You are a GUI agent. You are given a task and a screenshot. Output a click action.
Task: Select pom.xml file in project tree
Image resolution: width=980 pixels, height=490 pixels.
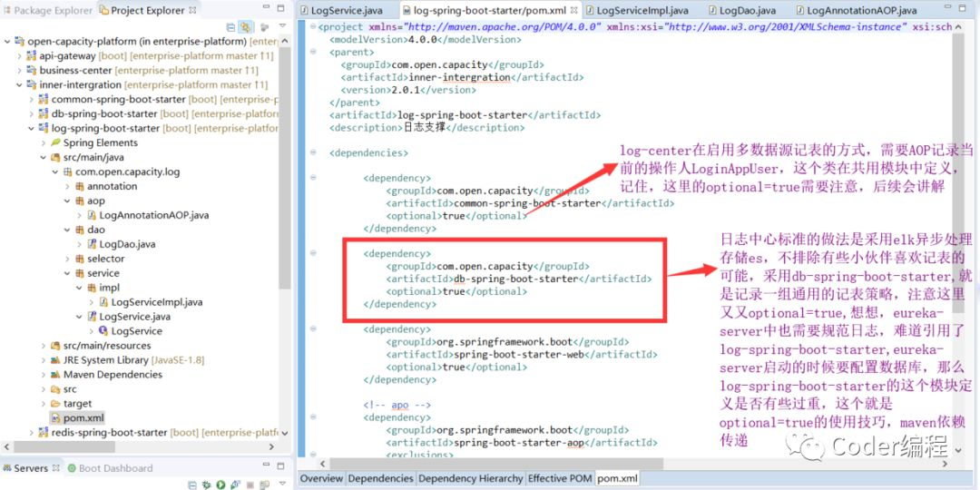tap(77, 417)
